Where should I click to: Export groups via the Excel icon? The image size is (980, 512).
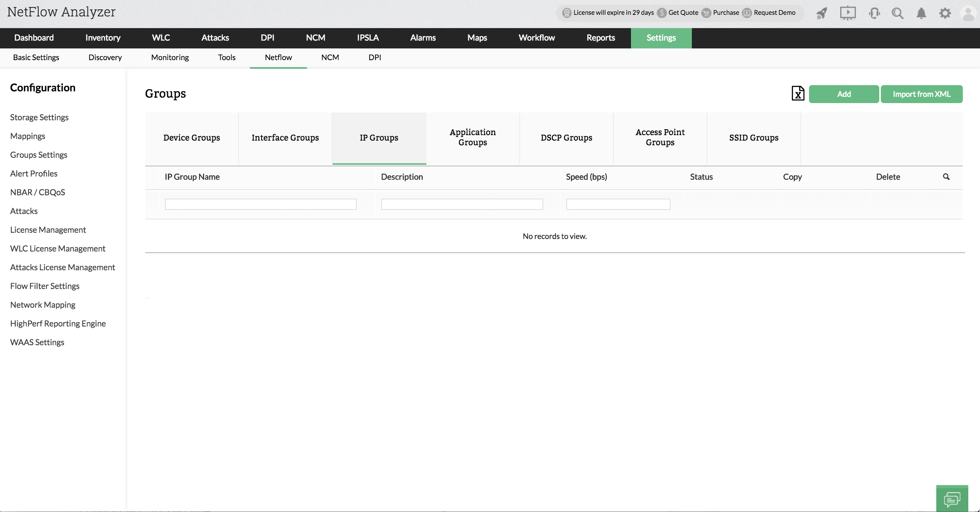[x=798, y=94]
